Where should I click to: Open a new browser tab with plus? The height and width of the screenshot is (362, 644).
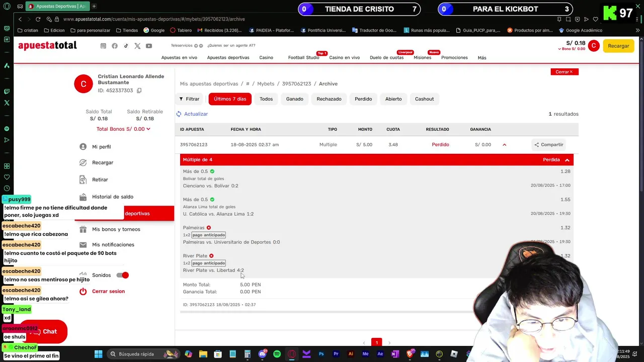[94, 6]
